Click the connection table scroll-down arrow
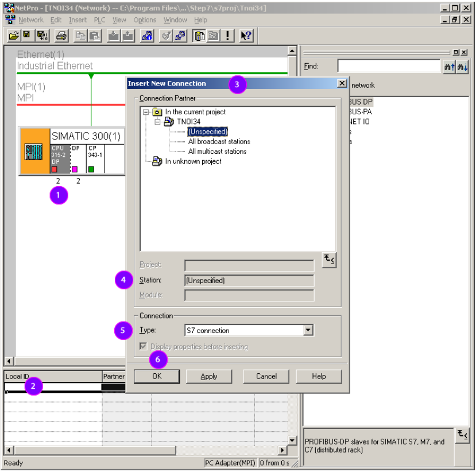Viewport: 476px width, 472px height. point(292,440)
